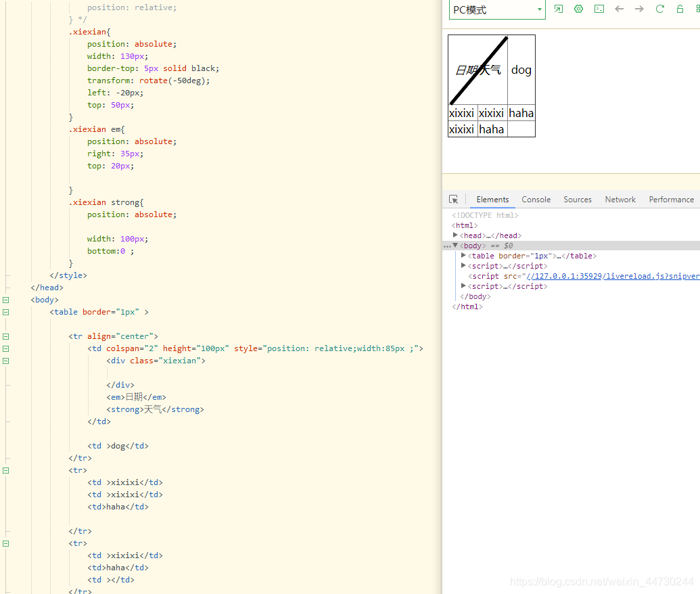Switch to the Performance tab
700x594 pixels.
(672, 200)
